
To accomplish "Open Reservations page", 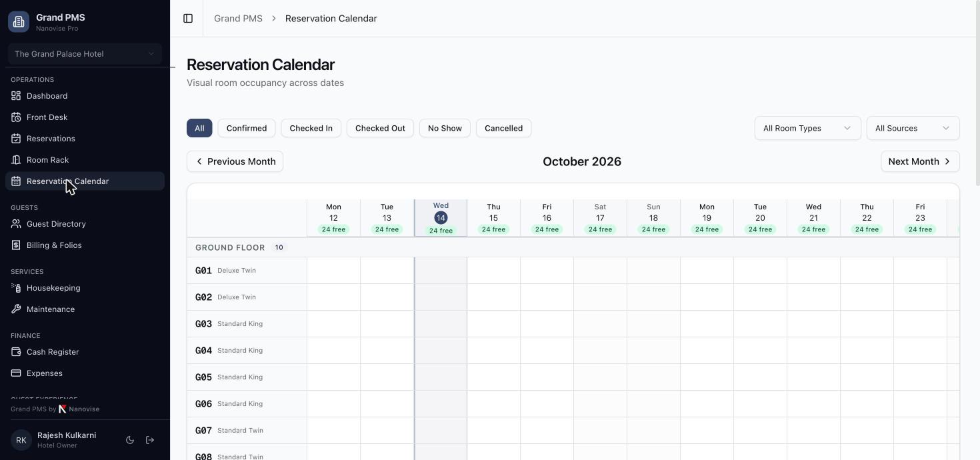I will coord(85,139).
